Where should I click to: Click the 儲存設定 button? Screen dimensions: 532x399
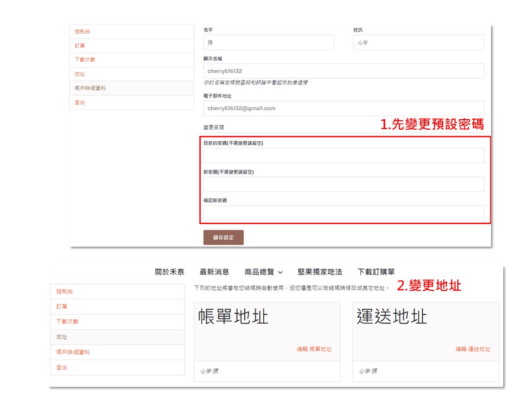coord(223,237)
